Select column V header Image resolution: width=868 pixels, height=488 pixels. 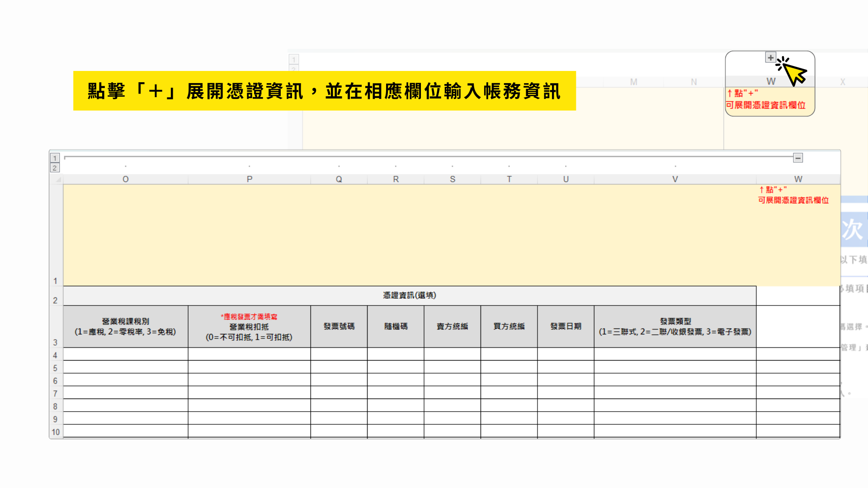(x=675, y=179)
